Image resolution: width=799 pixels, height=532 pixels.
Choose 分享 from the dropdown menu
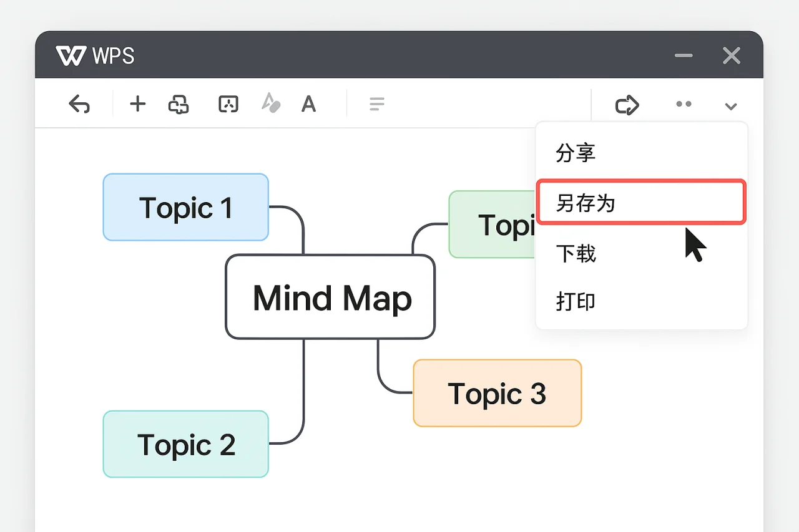[576, 153]
